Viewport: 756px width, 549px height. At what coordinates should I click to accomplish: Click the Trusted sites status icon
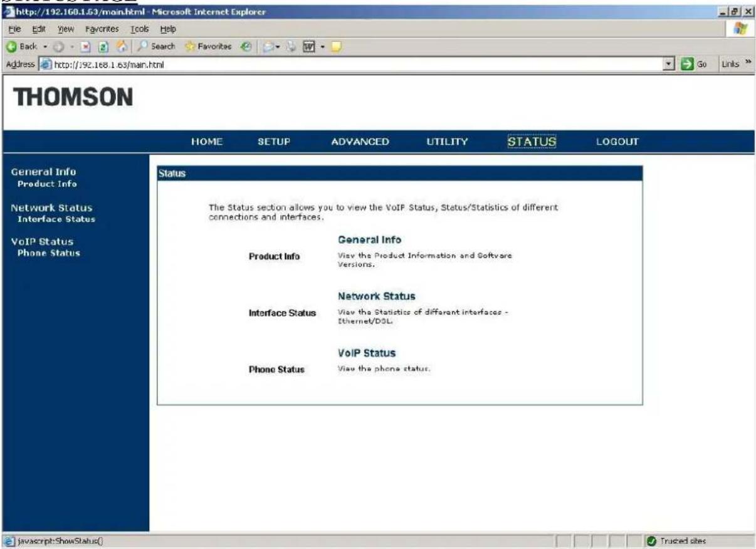(652, 541)
